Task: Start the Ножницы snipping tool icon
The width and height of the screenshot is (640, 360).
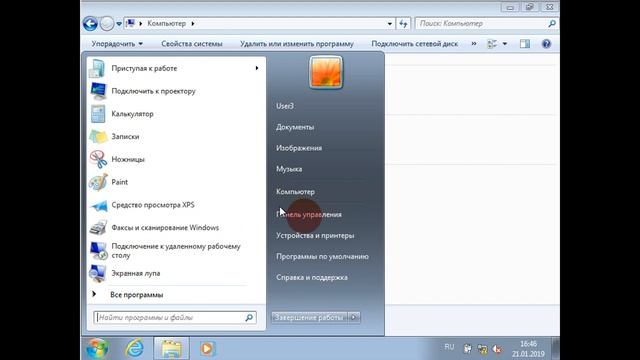Action: (98, 159)
